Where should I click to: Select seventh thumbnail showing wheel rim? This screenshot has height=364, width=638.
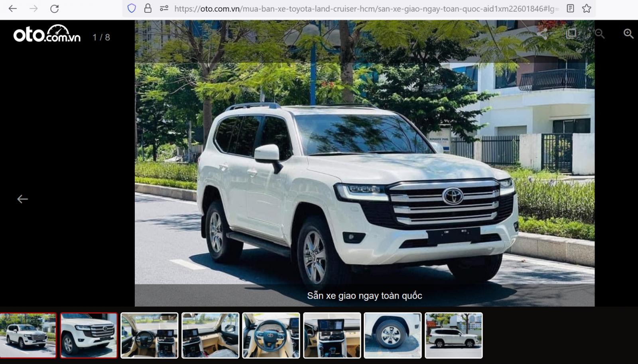393,335
